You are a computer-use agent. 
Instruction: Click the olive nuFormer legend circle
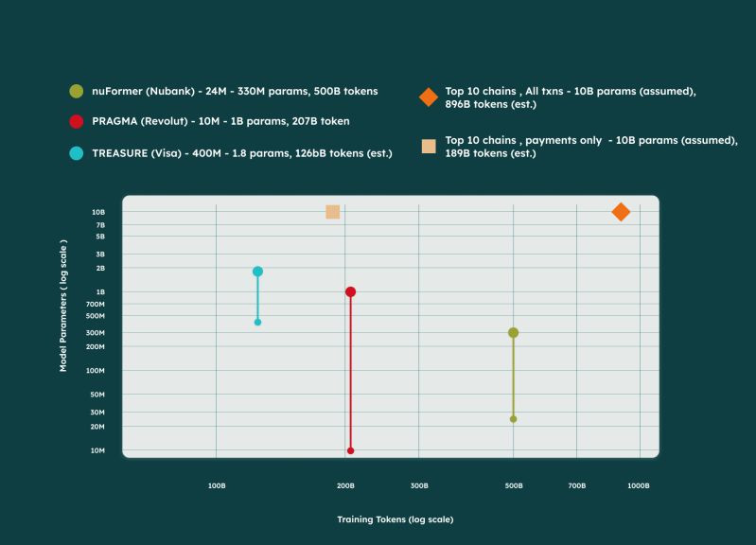77,91
